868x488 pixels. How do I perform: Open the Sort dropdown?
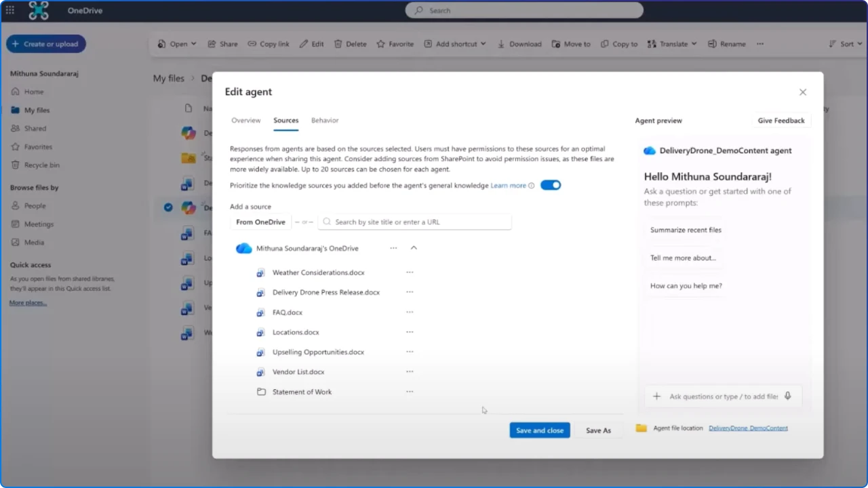point(846,43)
